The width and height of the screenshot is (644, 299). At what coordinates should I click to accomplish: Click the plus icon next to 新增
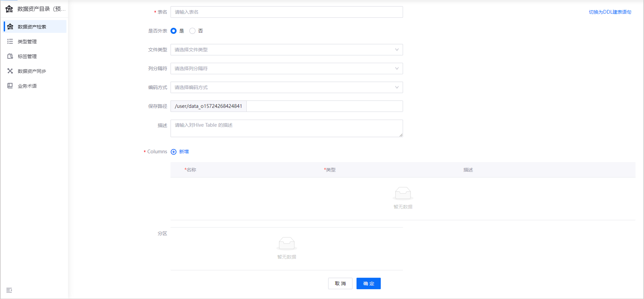coord(173,152)
